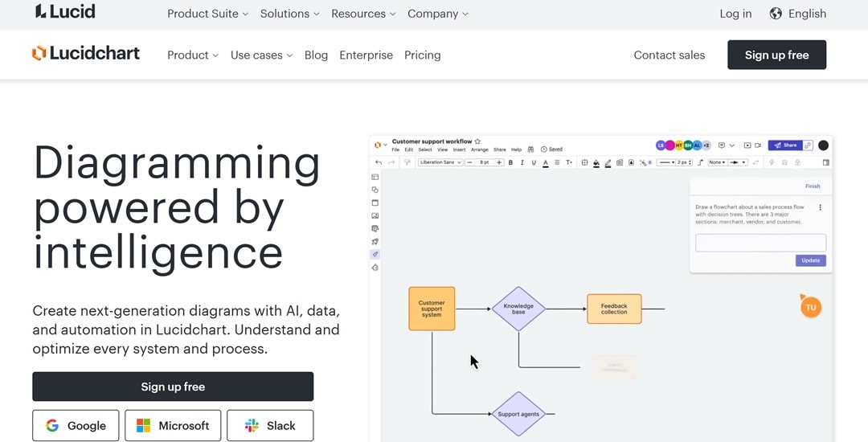Click the AI sparkle sidebar icon

click(x=375, y=255)
